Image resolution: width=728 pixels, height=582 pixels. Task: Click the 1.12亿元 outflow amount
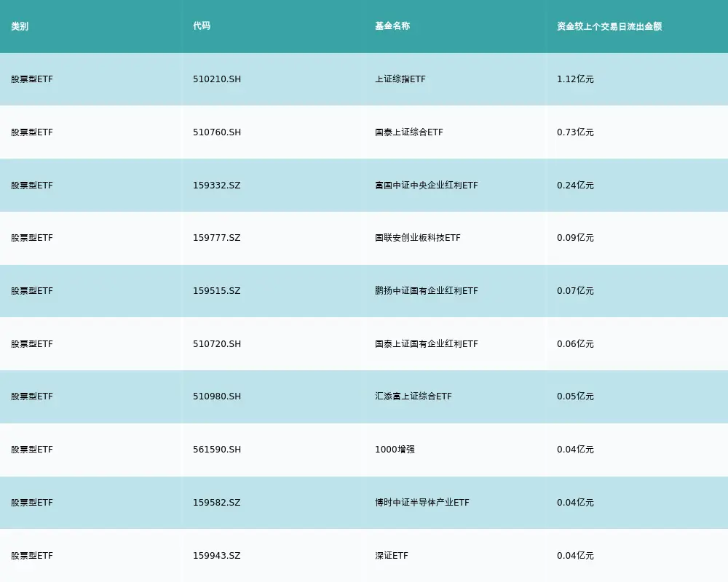pyautogui.click(x=574, y=79)
